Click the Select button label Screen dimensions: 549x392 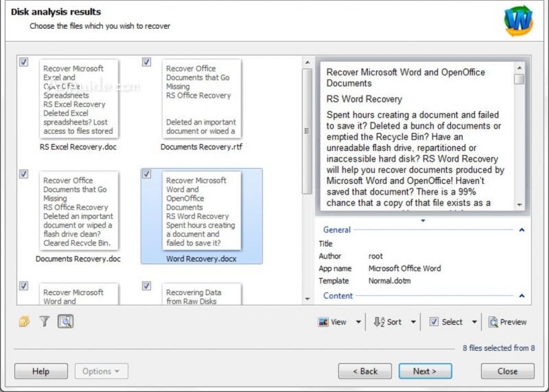click(x=452, y=322)
